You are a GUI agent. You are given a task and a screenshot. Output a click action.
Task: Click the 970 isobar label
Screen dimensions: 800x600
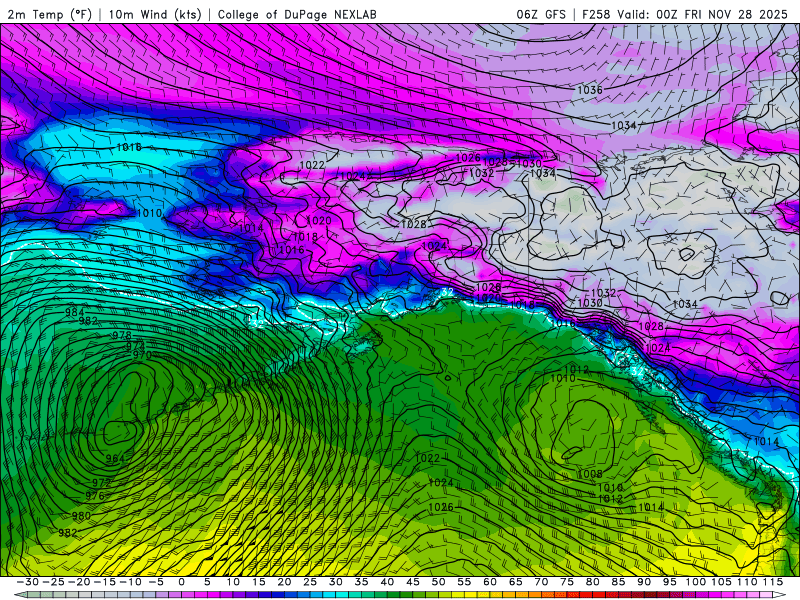click(x=142, y=355)
